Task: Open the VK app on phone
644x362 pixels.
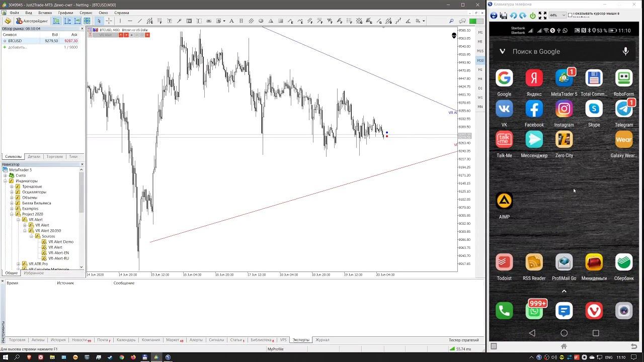Action: [x=504, y=109]
